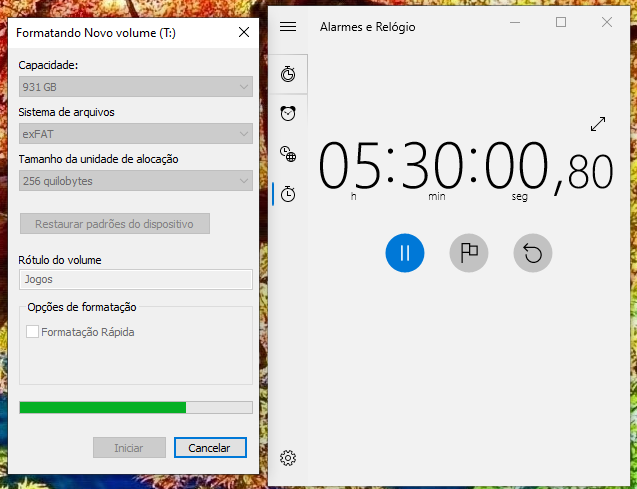
Task: Open the Sistema de arquivos exFAT dropdown
Action: coord(136,134)
